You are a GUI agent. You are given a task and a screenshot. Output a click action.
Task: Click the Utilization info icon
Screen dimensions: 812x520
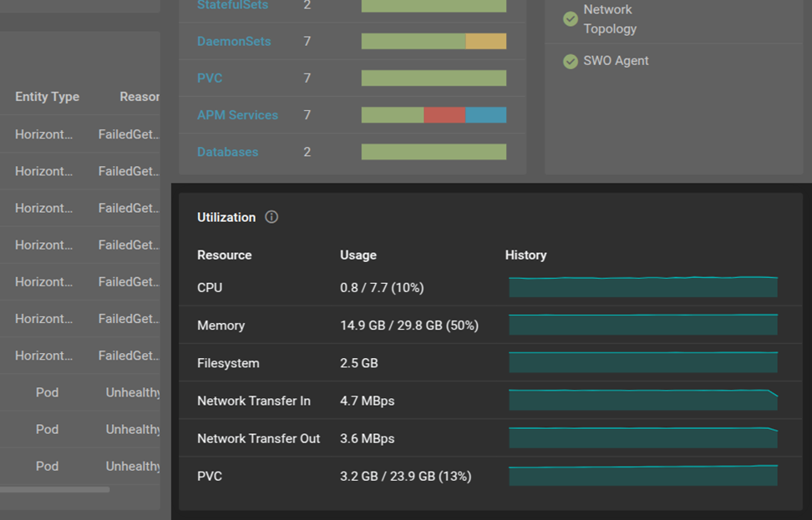click(272, 217)
